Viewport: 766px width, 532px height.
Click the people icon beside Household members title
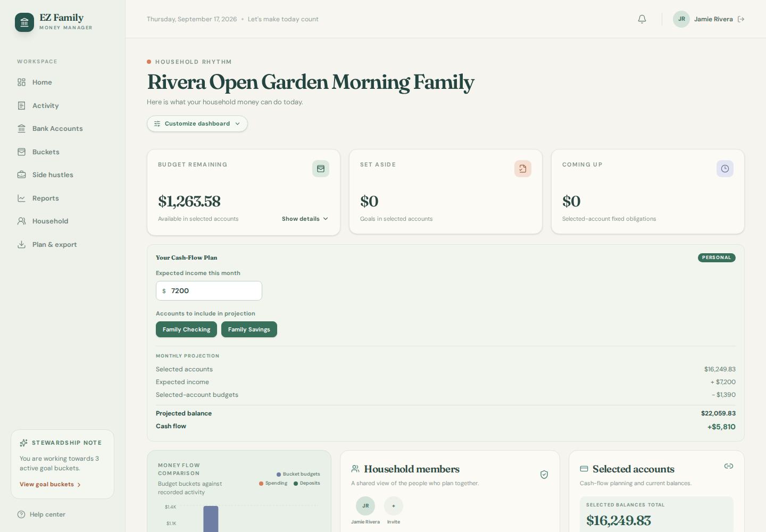click(x=355, y=469)
